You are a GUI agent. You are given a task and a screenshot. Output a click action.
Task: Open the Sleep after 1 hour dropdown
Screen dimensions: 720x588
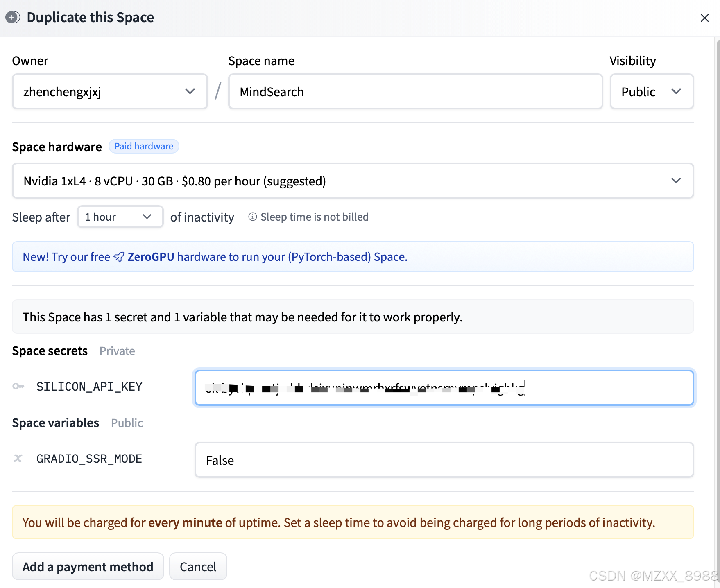coord(120,217)
